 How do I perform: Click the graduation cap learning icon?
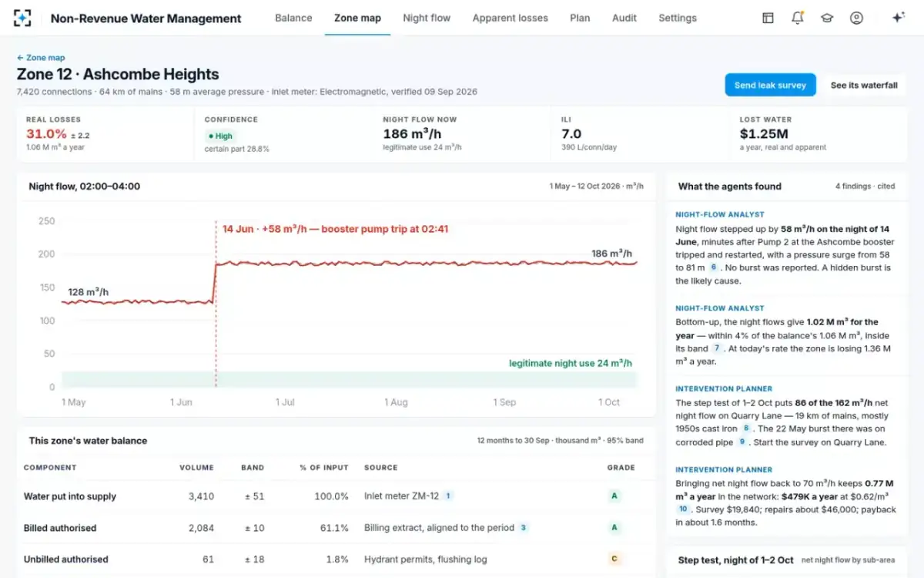click(827, 18)
